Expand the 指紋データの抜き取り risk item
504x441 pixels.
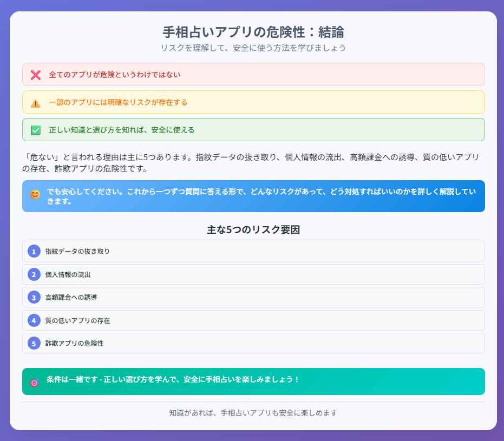(252, 251)
